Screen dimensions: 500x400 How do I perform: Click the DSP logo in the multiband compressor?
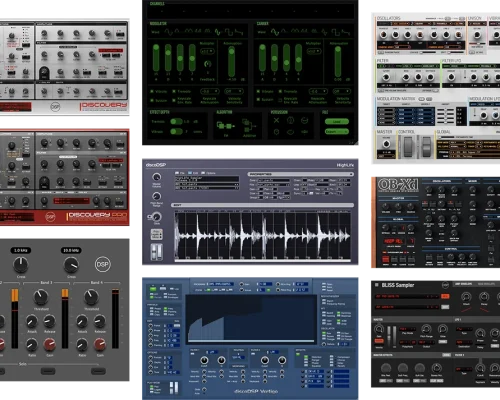(102, 264)
